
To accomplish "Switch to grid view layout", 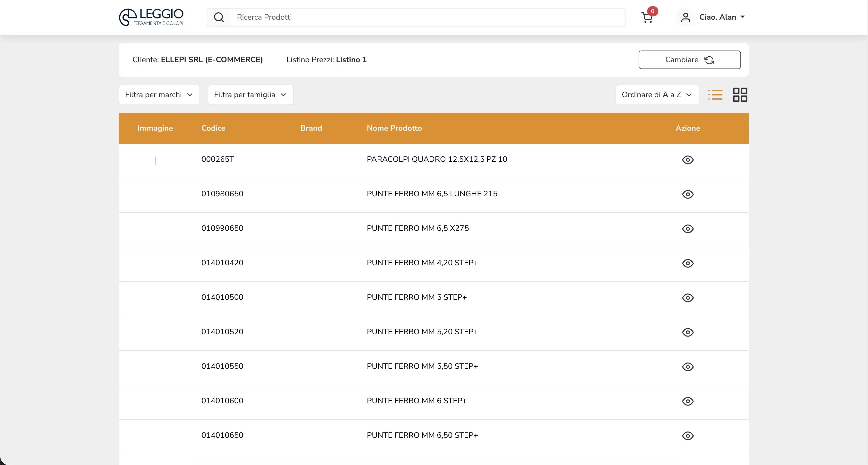I will click(x=740, y=95).
